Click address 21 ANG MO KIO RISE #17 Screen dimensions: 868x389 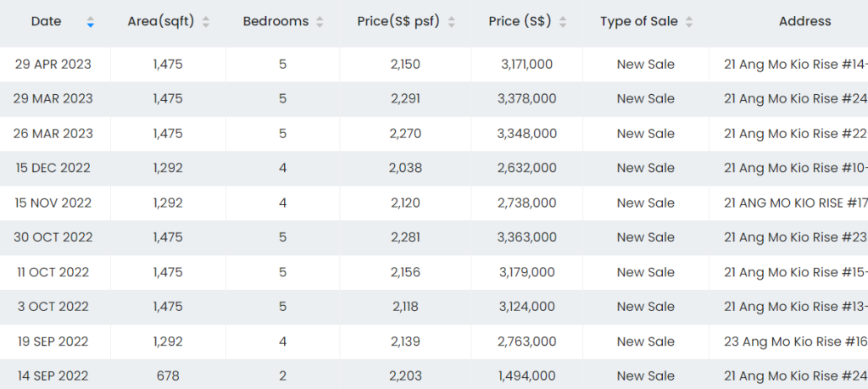pyautogui.click(x=795, y=203)
